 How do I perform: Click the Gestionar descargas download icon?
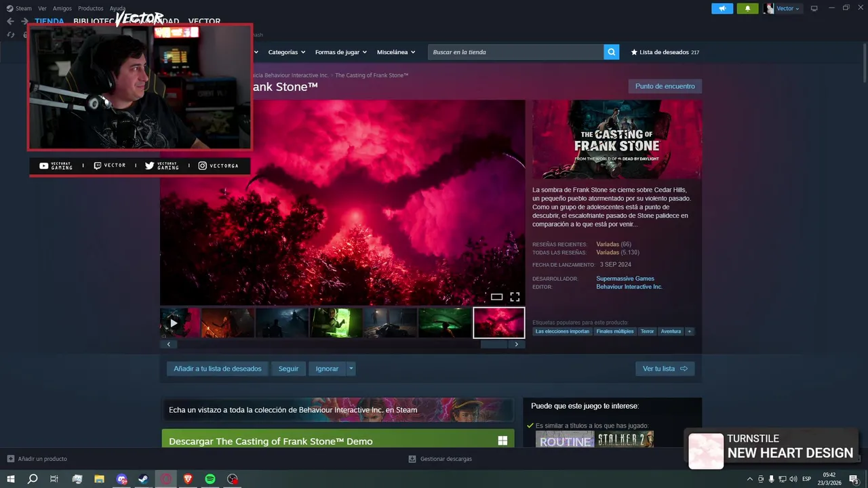(412, 459)
